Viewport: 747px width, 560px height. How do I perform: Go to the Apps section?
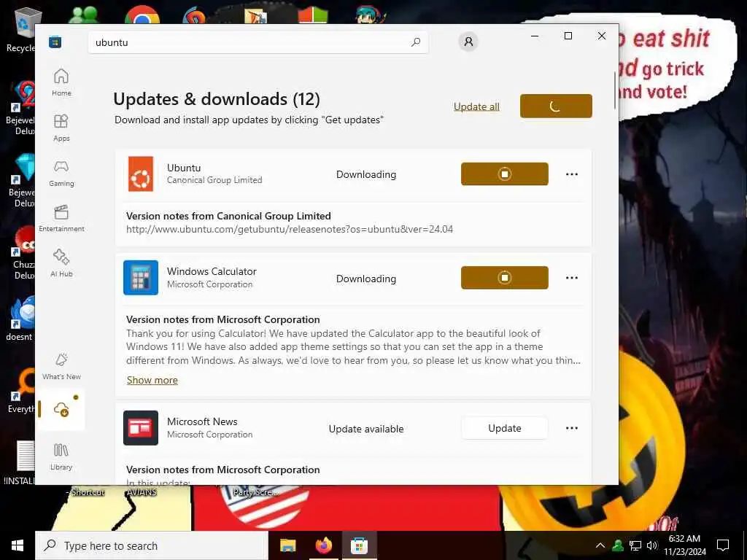coord(61,128)
